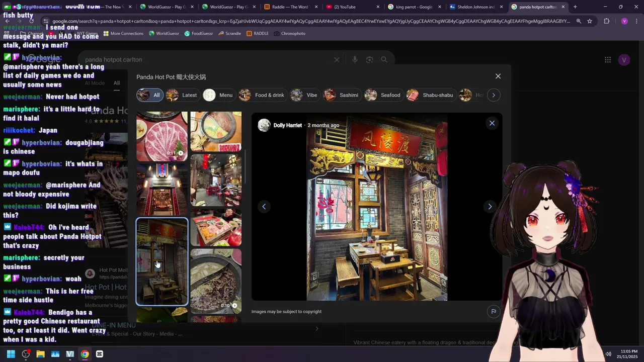Select the Seafood photo category

point(383,95)
